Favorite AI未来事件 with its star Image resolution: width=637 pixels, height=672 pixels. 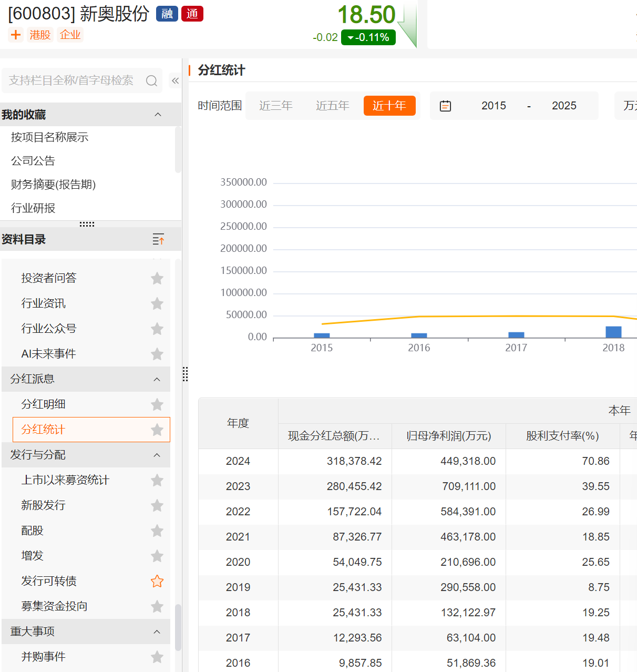pyautogui.click(x=157, y=354)
